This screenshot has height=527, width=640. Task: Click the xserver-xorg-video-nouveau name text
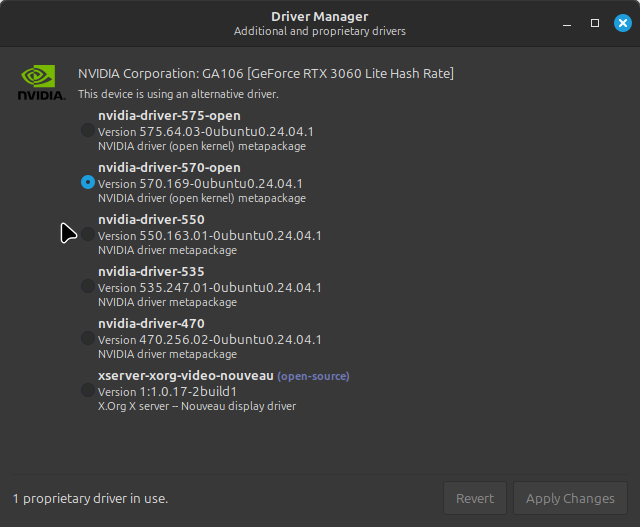point(186,376)
